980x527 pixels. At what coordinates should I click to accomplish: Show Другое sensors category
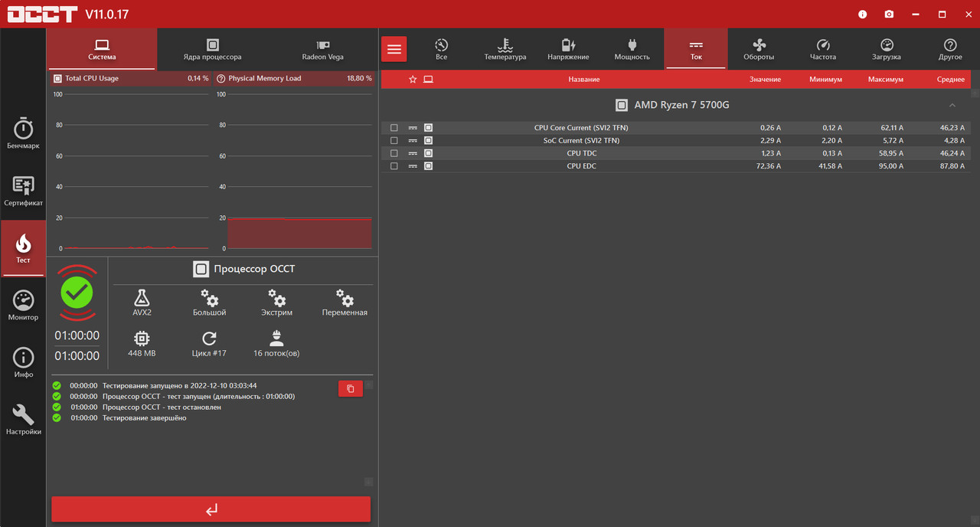(x=950, y=50)
